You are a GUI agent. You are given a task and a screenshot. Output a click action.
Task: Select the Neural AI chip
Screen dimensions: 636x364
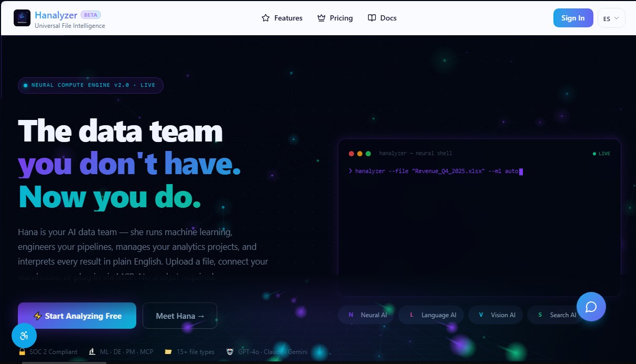(x=366, y=315)
